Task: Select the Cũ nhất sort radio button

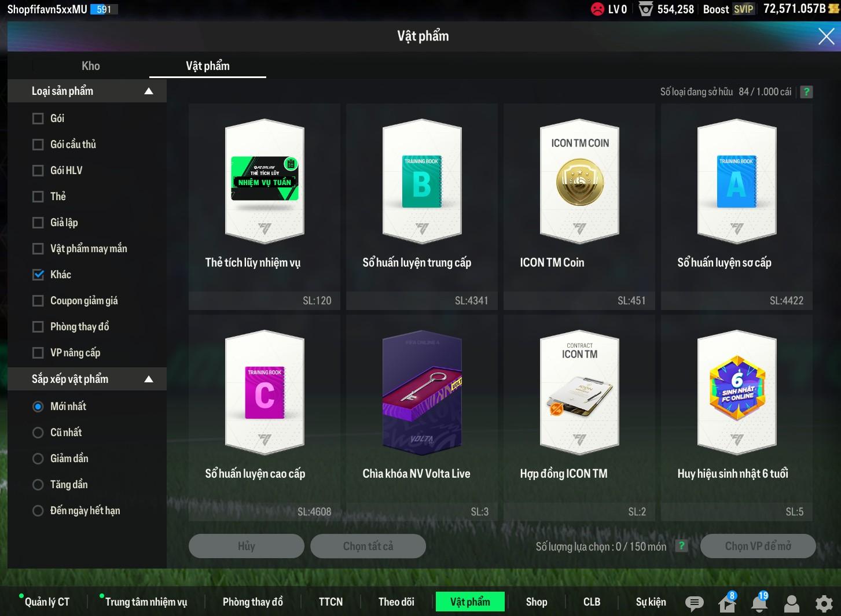Action: [38, 433]
